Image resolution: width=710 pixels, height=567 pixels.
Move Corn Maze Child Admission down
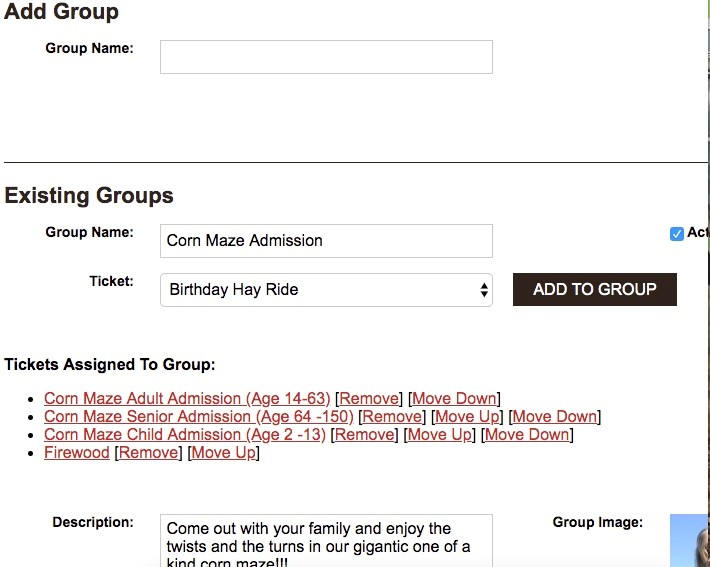pyautogui.click(x=528, y=435)
